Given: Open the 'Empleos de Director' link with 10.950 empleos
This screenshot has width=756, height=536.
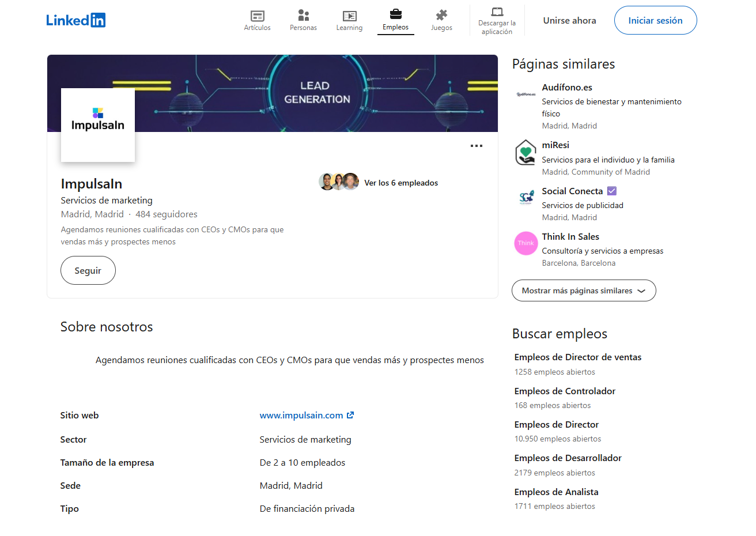Looking at the screenshot, I should [x=557, y=424].
